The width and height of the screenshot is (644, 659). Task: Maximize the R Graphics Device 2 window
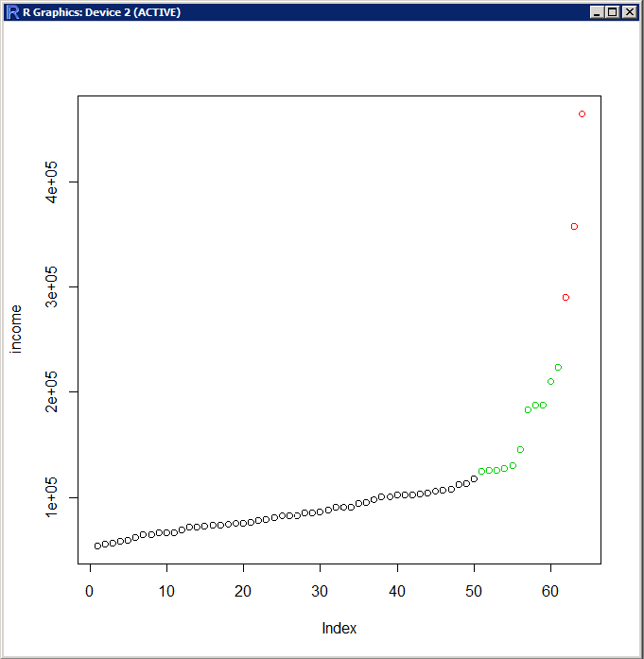pos(613,12)
